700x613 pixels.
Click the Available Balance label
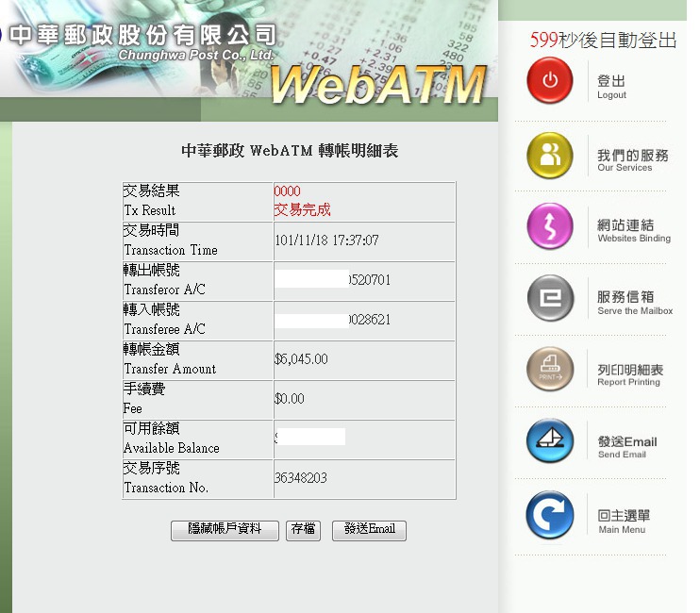pyautogui.click(x=172, y=448)
